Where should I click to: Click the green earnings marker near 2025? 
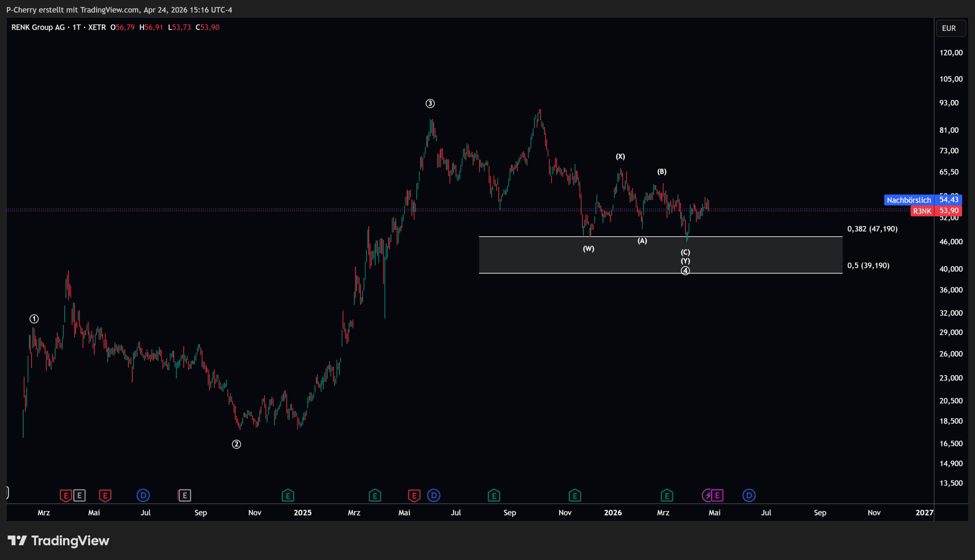288,495
